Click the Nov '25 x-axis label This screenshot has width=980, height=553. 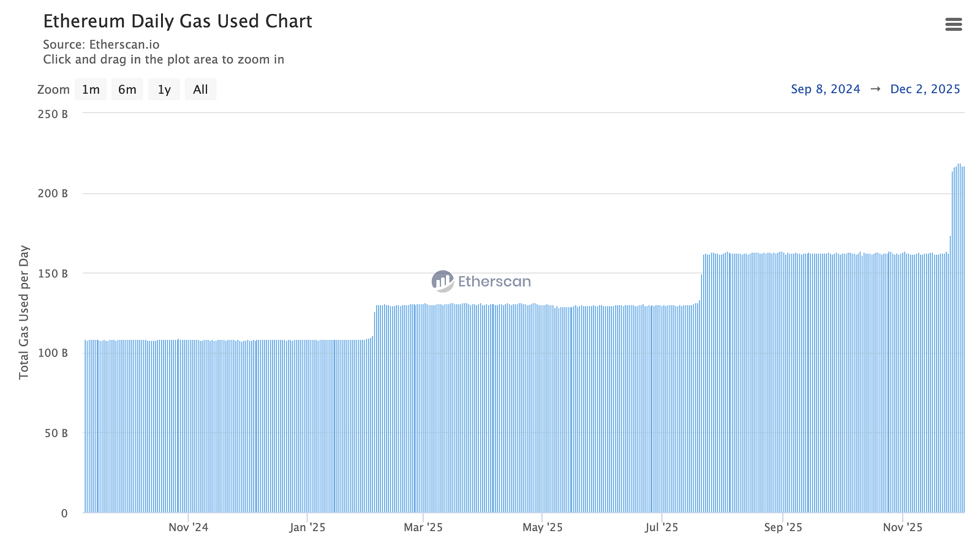coord(902,527)
